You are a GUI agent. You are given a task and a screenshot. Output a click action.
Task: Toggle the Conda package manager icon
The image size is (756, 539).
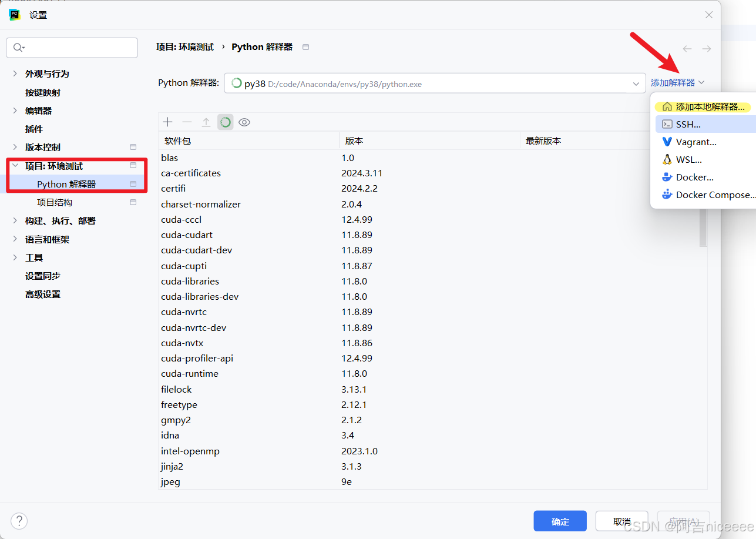tap(226, 122)
